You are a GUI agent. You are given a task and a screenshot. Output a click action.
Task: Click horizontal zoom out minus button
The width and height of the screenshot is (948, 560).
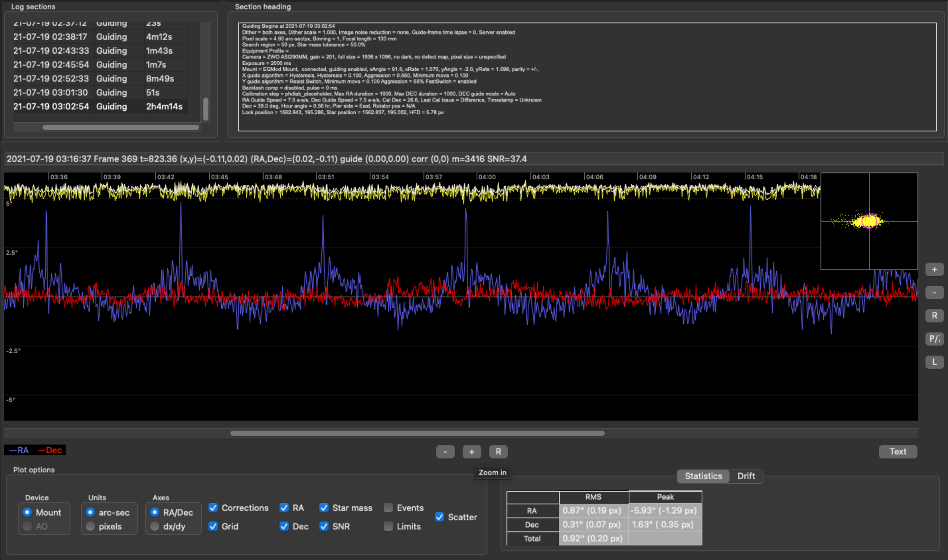(445, 452)
